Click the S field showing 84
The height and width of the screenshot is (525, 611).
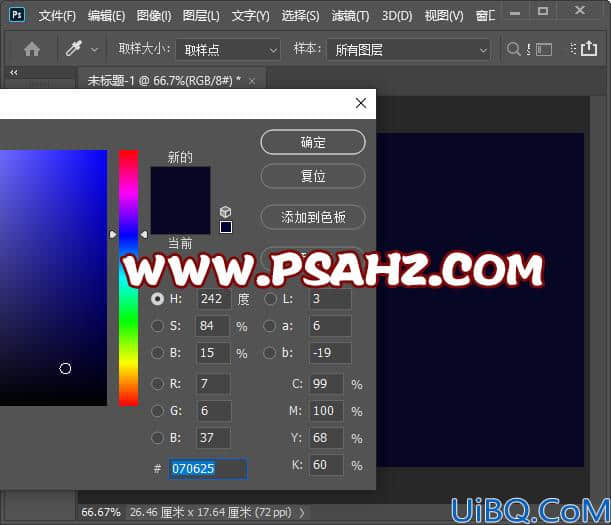click(212, 326)
